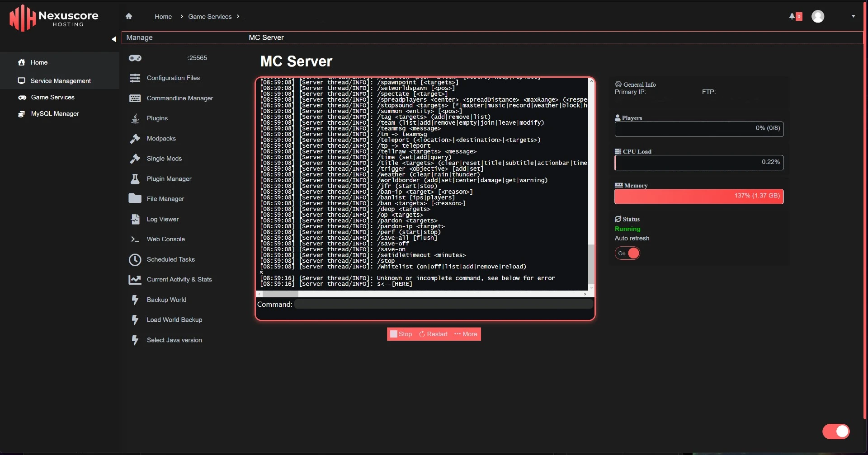Click the Select Java version lightning icon

pyautogui.click(x=135, y=340)
